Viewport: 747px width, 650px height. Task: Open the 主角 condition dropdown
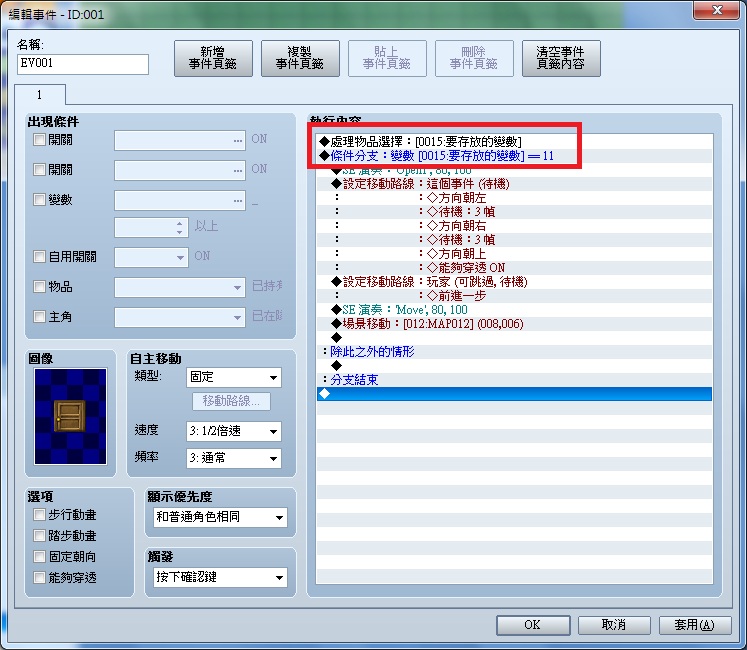click(x=180, y=317)
